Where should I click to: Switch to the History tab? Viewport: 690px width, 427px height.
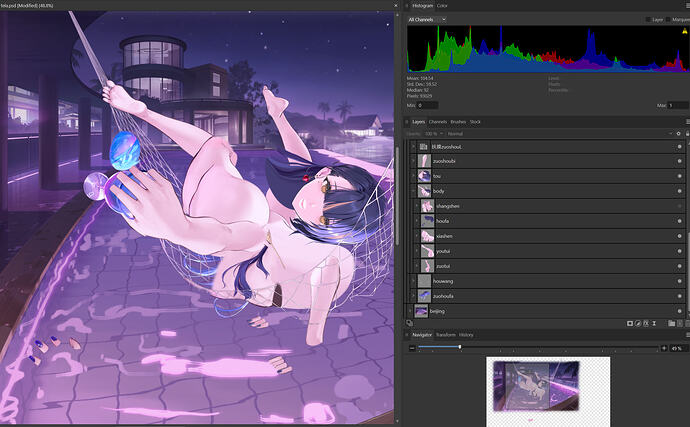466,335
